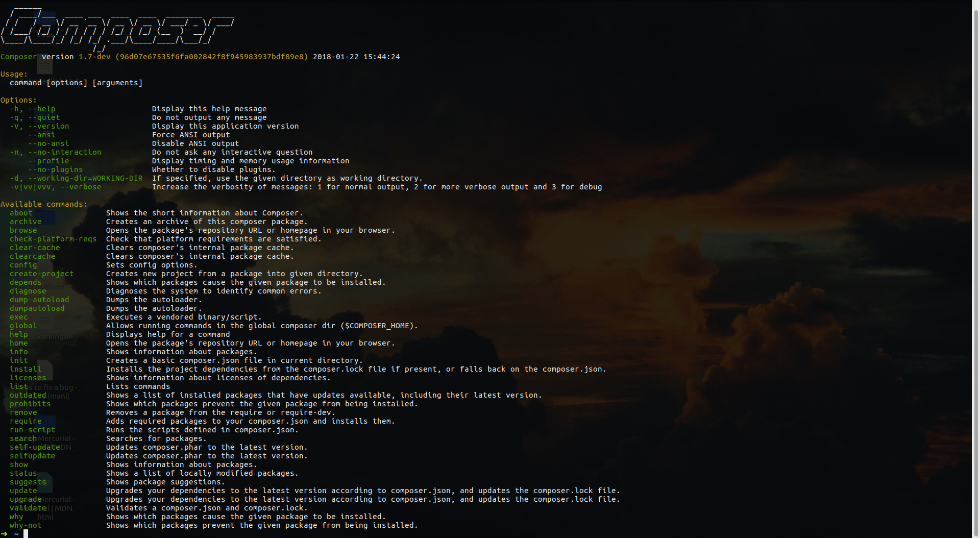
Task: Click the 'Available commands:' heading
Action: 44,204
